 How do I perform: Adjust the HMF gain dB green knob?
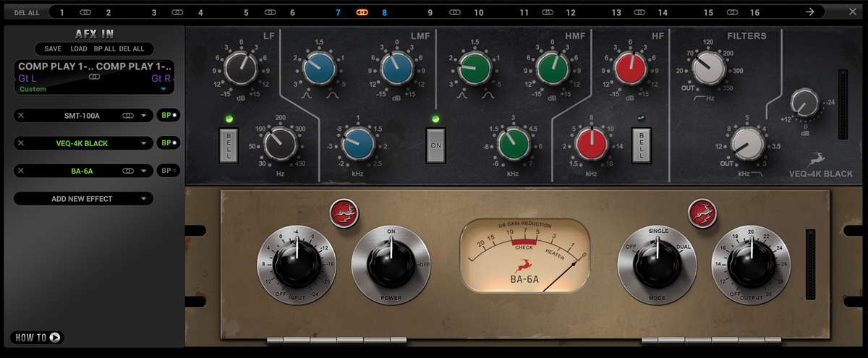tap(552, 68)
